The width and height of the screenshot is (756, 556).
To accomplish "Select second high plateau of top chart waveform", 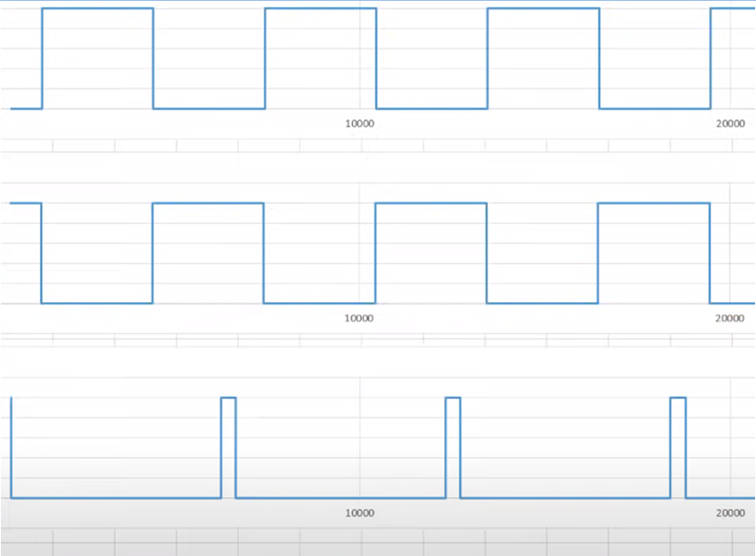I will pyautogui.click(x=320, y=8).
